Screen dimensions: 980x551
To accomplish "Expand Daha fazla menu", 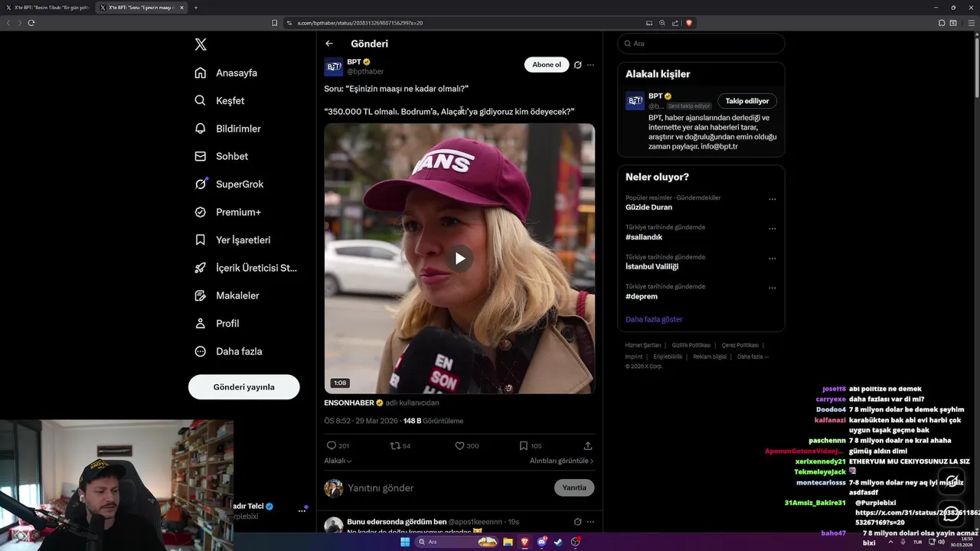I will (228, 351).
